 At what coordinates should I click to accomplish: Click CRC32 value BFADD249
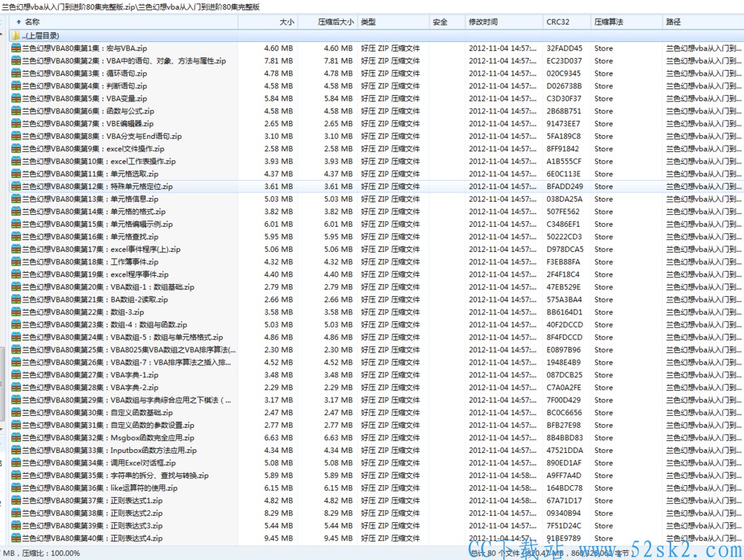coord(564,186)
